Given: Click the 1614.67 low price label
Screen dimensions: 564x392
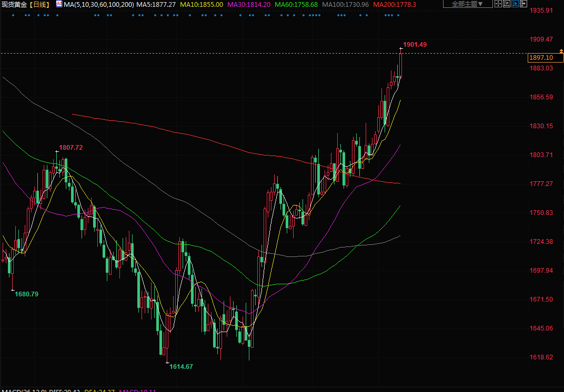Looking at the screenshot, I should tap(181, 366).
